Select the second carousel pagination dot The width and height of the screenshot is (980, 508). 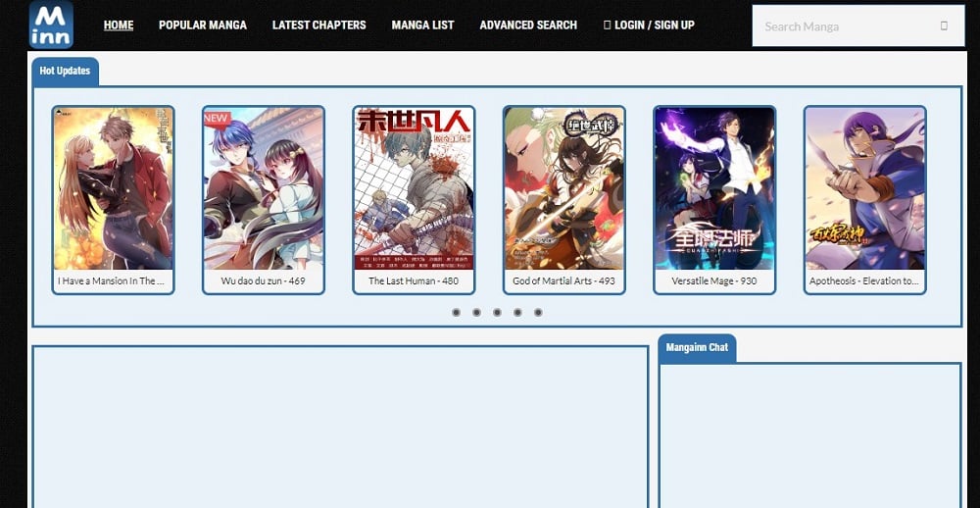coord(477,312)
